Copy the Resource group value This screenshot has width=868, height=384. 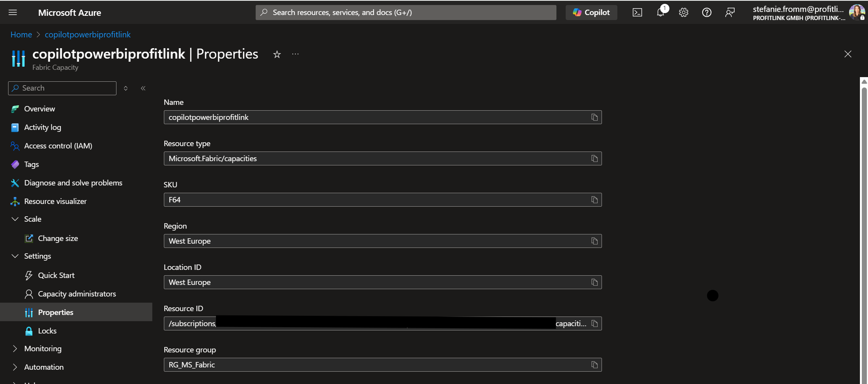click(594, 365)
